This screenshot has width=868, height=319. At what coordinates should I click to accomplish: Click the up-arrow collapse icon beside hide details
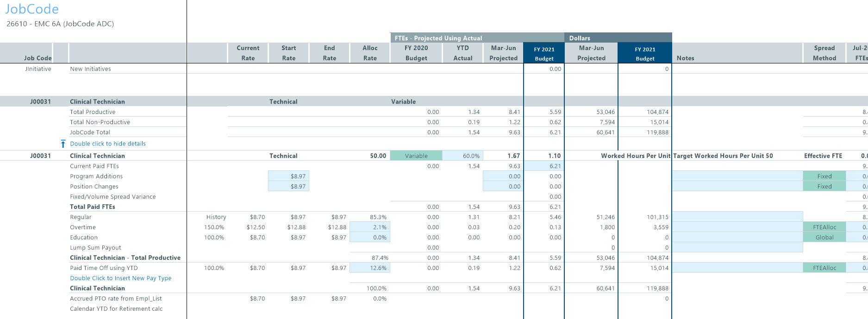(63, 144)
